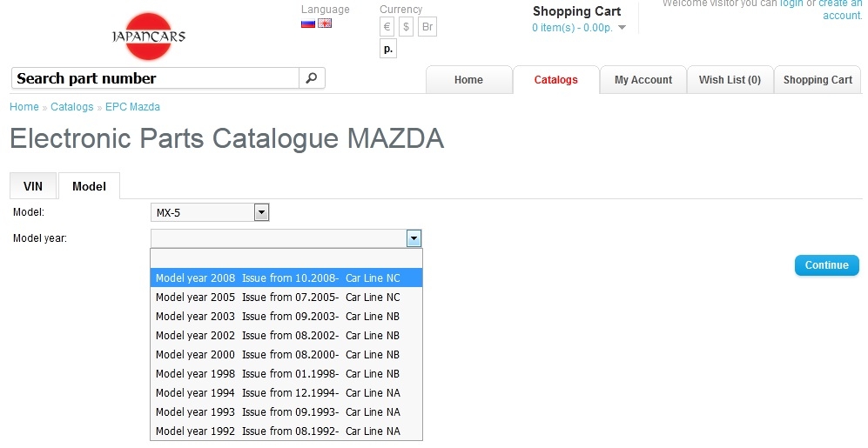Select the blank option in year list
868x448 pixels.
click(x=286, y=259)
